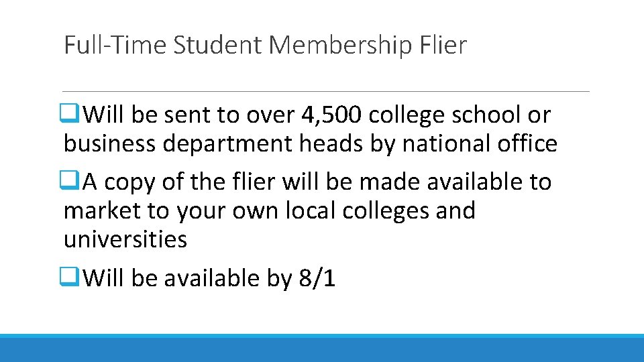Click the number "4,500" in the first bullet
The height and width of the screenshot is (362, 644).
[x=331, y=115]
